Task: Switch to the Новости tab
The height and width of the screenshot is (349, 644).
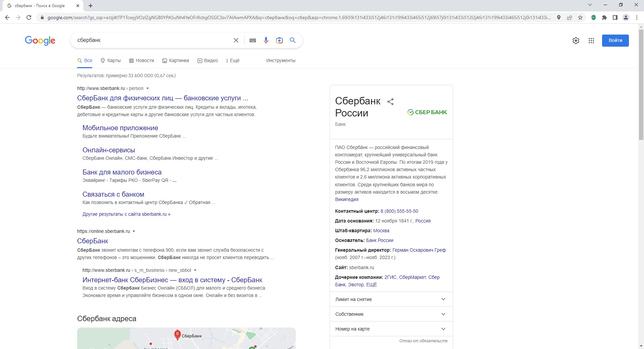Action: tap(142, 60)
